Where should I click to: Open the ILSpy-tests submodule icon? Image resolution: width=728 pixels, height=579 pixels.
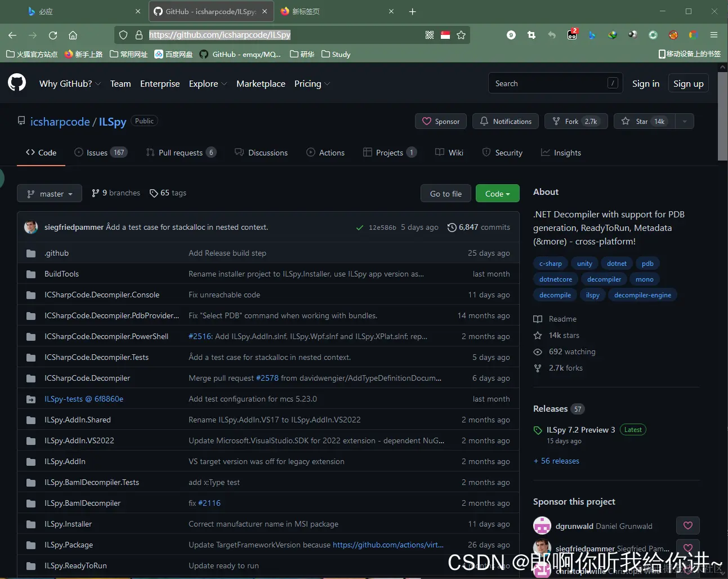click(31, 399)
